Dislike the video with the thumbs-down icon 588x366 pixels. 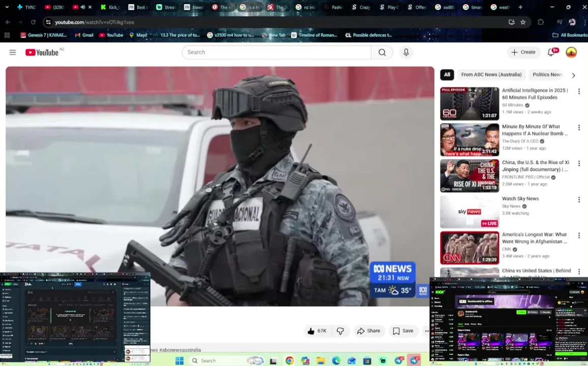340,331
